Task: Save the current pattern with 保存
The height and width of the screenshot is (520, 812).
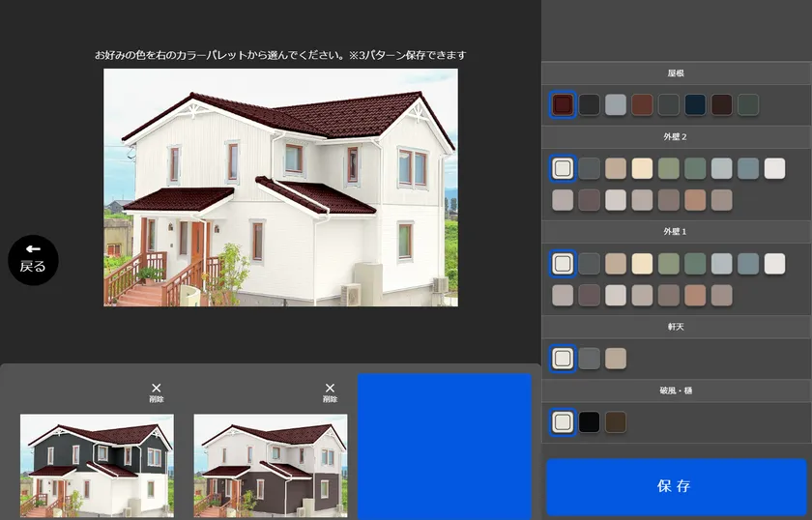Action: coord(677,486)
